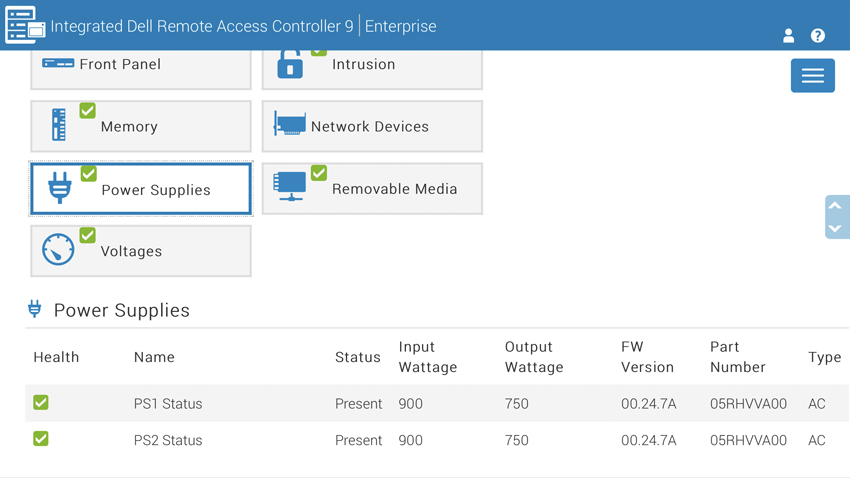
Task: Click the iDRAC server logo icon
Action: pos(24,25)
